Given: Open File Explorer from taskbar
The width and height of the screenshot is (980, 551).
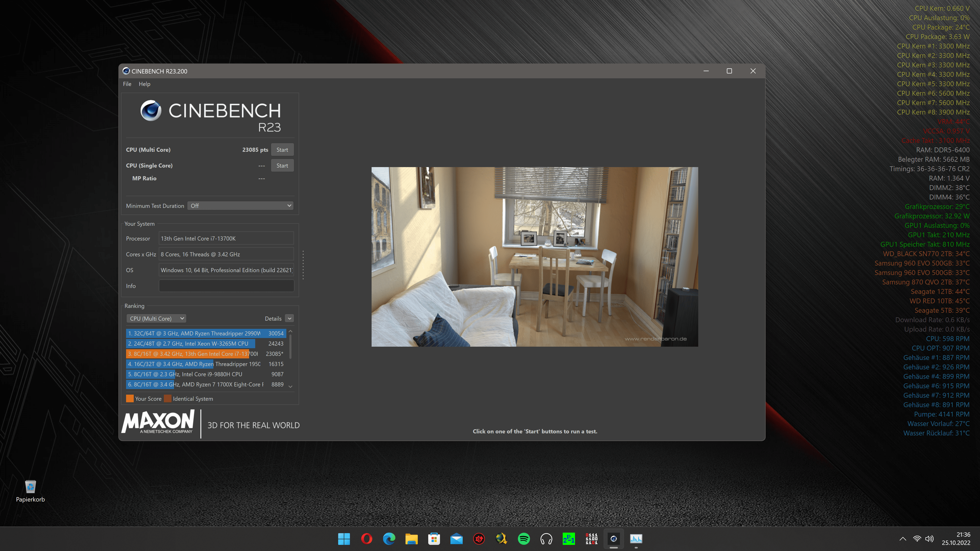Looking at the screenshot, I should pos(411,539).
